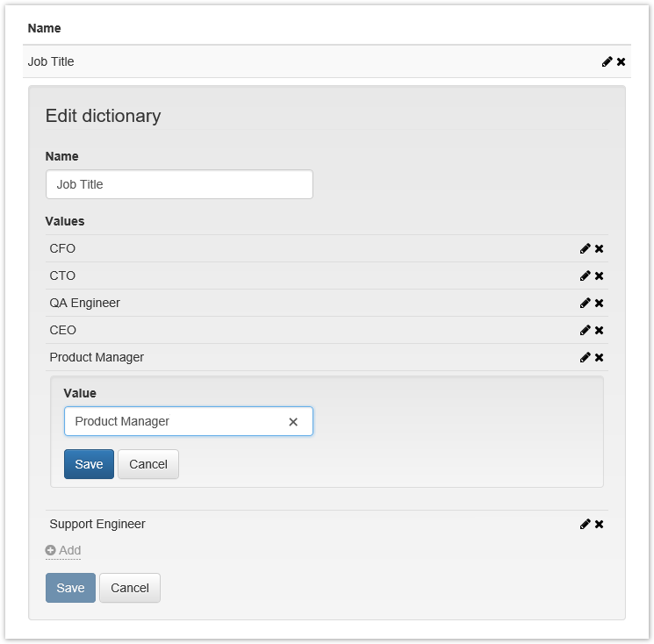Remove the QA Engineer value
Image resolution: width=654 pixels, height=644 pixels.
(600, 303)
